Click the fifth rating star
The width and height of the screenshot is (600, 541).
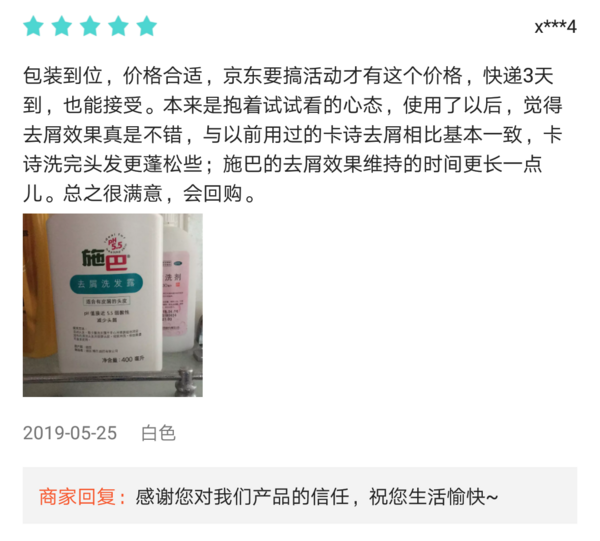[147, 26]
